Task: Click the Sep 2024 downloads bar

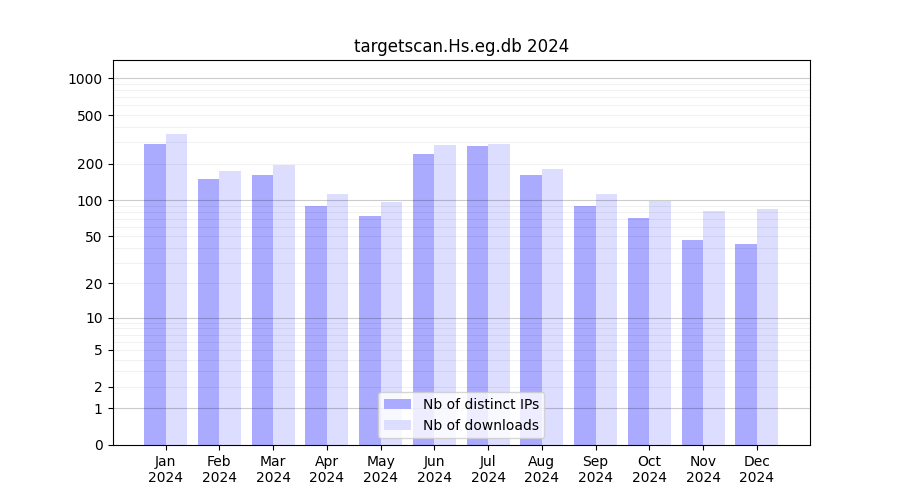Action: click(x=606, y=320)
